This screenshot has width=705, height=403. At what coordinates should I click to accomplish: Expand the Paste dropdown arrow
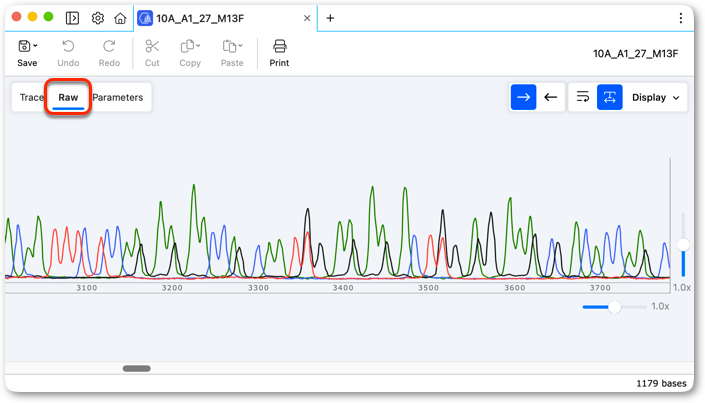241,46
